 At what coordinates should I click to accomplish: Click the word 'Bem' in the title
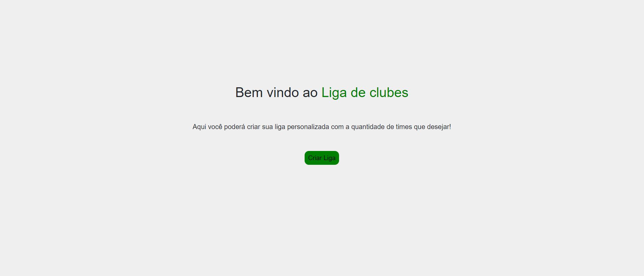pos(249,93)
